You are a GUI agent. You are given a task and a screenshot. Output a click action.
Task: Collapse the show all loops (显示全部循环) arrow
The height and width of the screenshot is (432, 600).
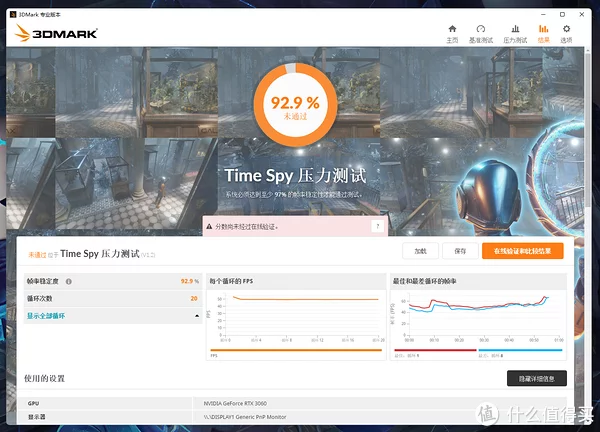coord(197,316)
